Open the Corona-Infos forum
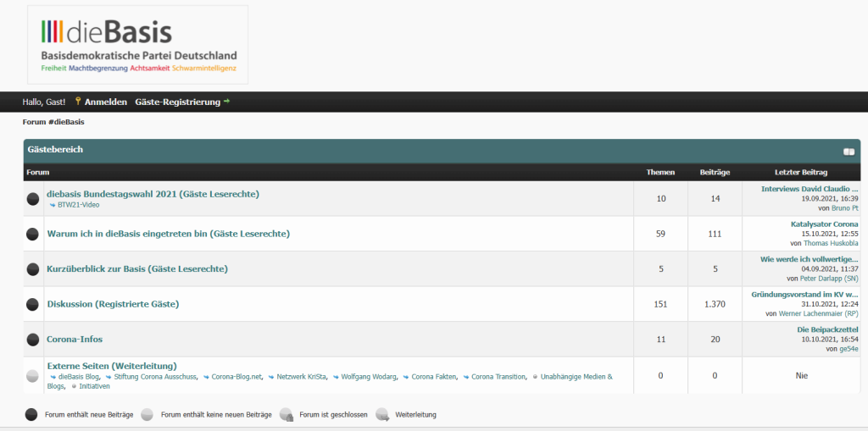Viewport: 868px width, 431px height. tap(75, 340)
